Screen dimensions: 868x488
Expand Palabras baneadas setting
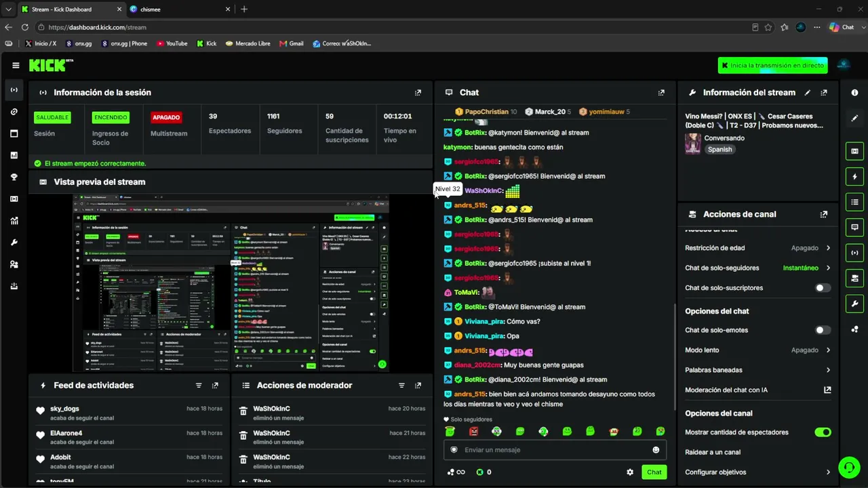(x=757, y=370)
